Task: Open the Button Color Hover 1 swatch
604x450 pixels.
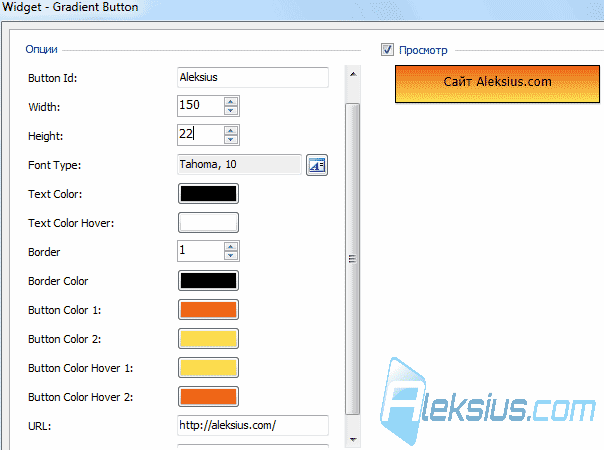Action: [208, 368]
